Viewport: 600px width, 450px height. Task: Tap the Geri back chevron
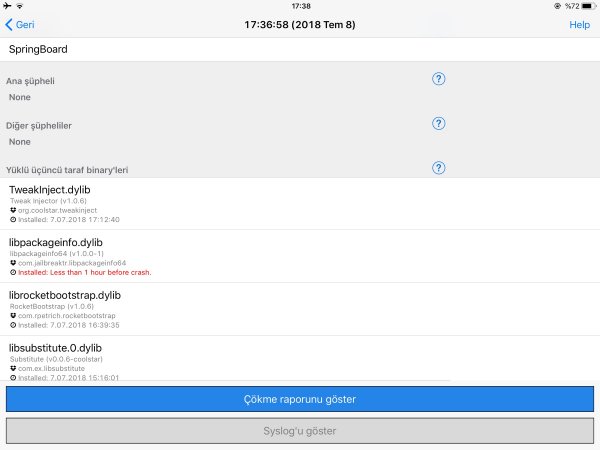click(x=10, y=25)
